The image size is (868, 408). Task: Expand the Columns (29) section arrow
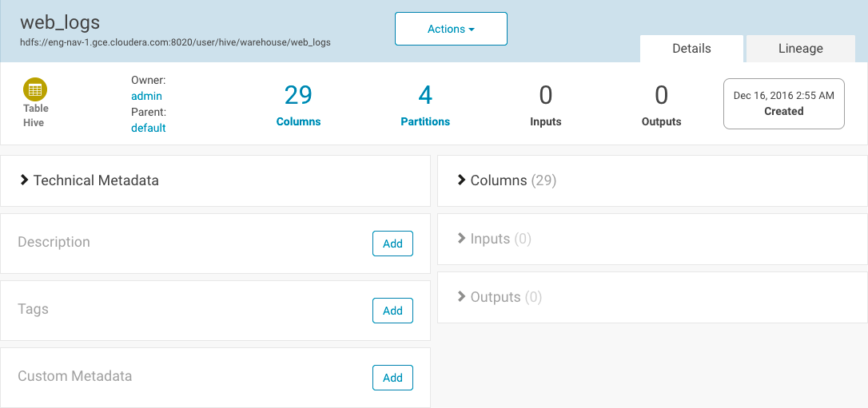461,180
